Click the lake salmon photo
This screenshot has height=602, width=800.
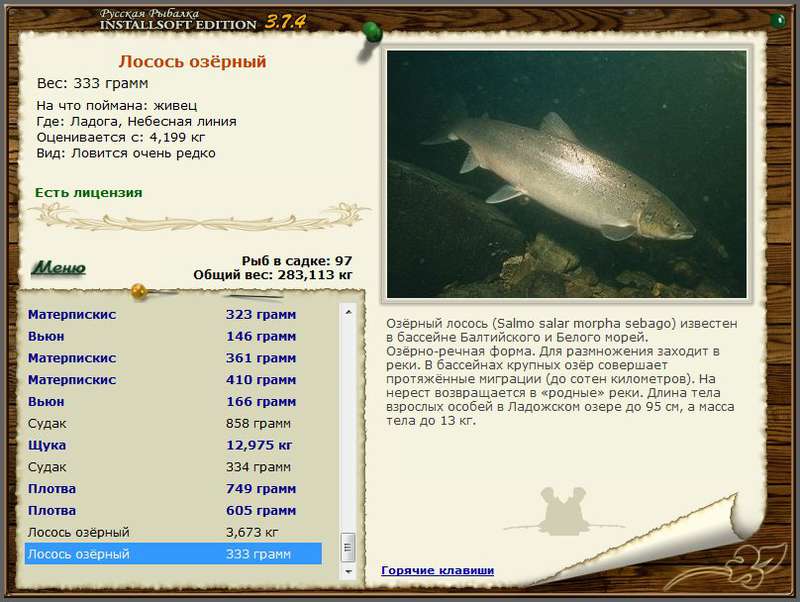(566, 174)
